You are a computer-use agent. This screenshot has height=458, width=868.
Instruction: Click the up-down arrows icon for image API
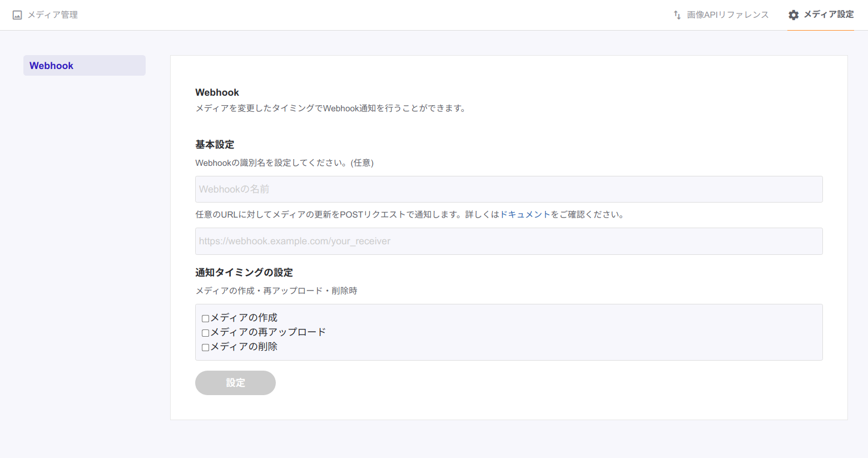[x=677, y=15]
